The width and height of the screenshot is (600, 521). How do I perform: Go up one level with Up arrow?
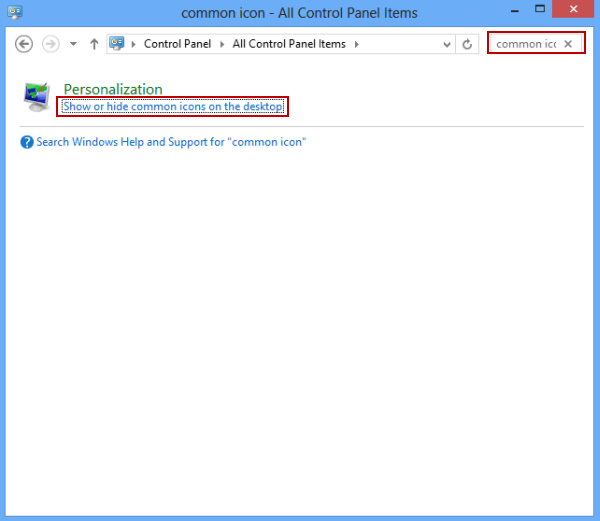point(94,44)
